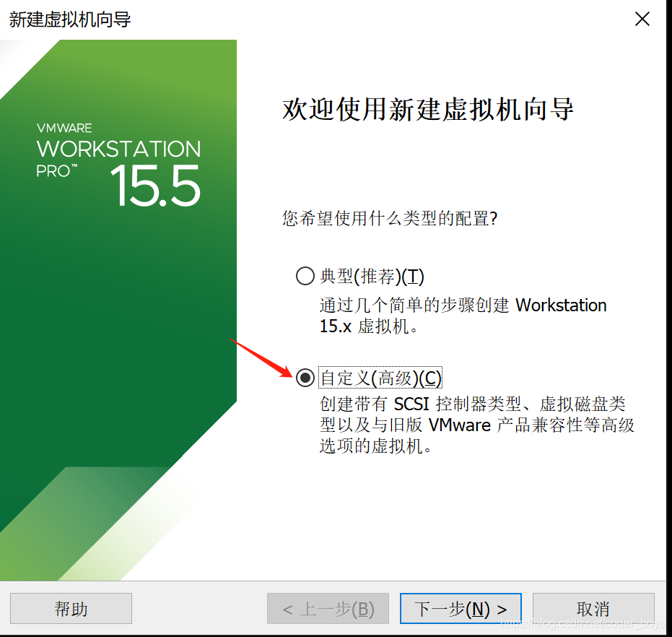
Task: Click the PRO trademark label in logo
Action: click(x=56, y=170)
